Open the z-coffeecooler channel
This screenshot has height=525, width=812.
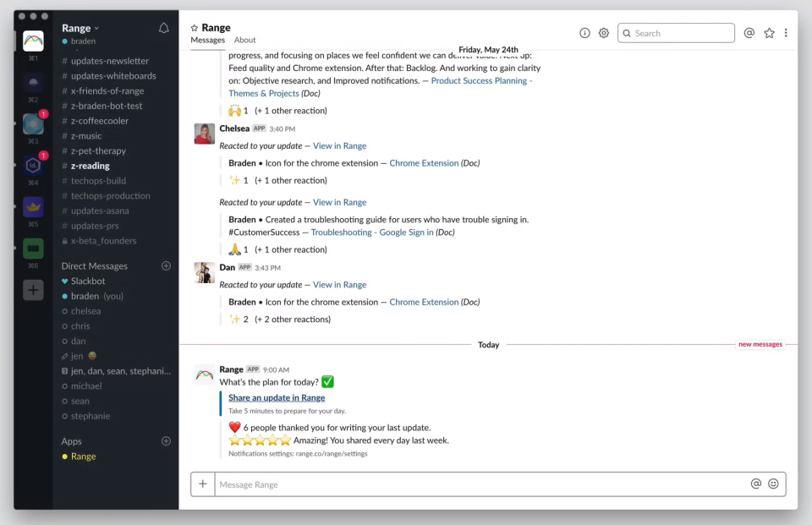(100, 121)
